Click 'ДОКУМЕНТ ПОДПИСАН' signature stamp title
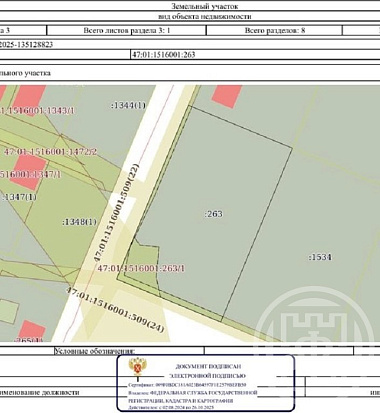 [x=208, y=366]
